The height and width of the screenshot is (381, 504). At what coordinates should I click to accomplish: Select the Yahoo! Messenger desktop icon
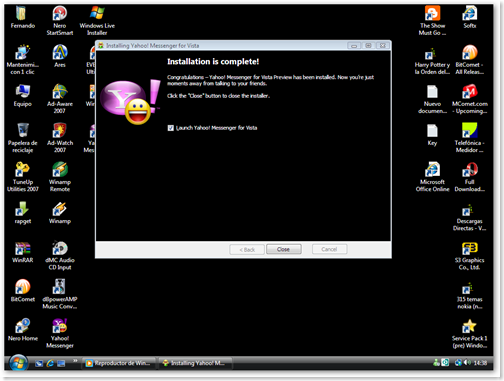pos(60,333)
